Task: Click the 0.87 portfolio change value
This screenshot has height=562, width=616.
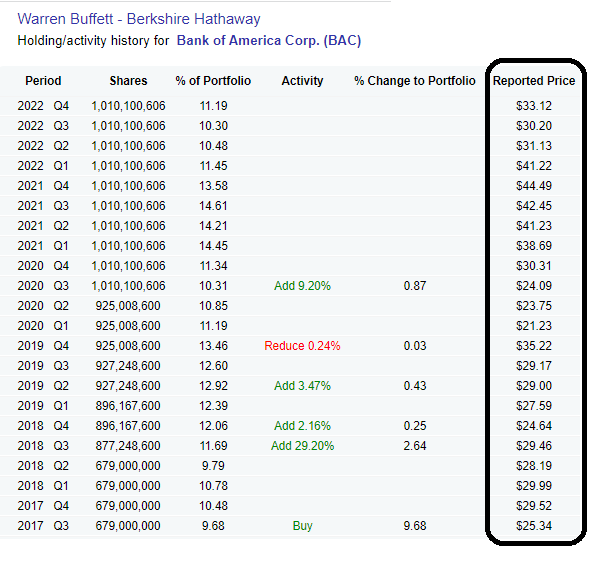Action: [x=414, y=286]
